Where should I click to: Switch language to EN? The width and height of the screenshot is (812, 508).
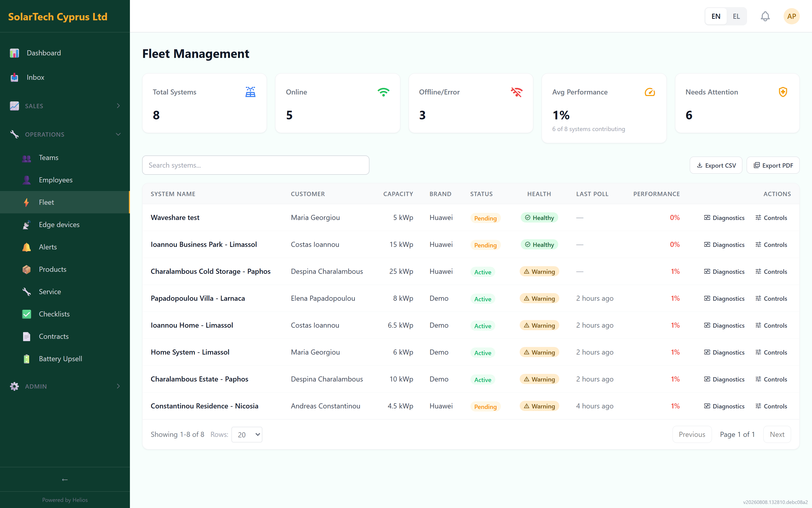[716, 16]
